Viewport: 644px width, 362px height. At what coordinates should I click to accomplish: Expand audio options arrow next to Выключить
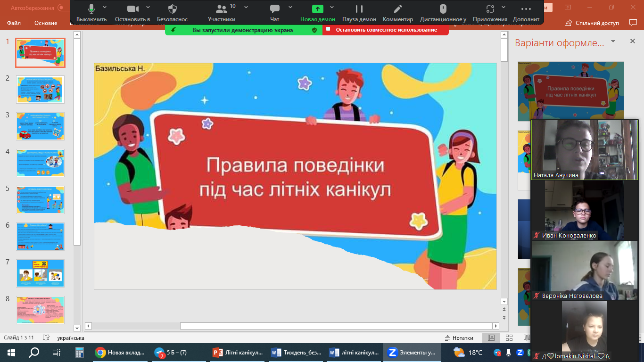(105, 8)
